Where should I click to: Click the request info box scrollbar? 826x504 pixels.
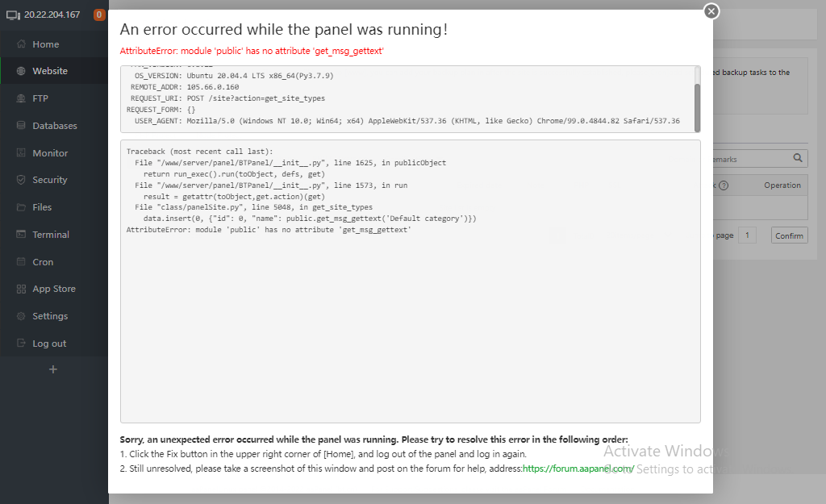coord(697,99)
